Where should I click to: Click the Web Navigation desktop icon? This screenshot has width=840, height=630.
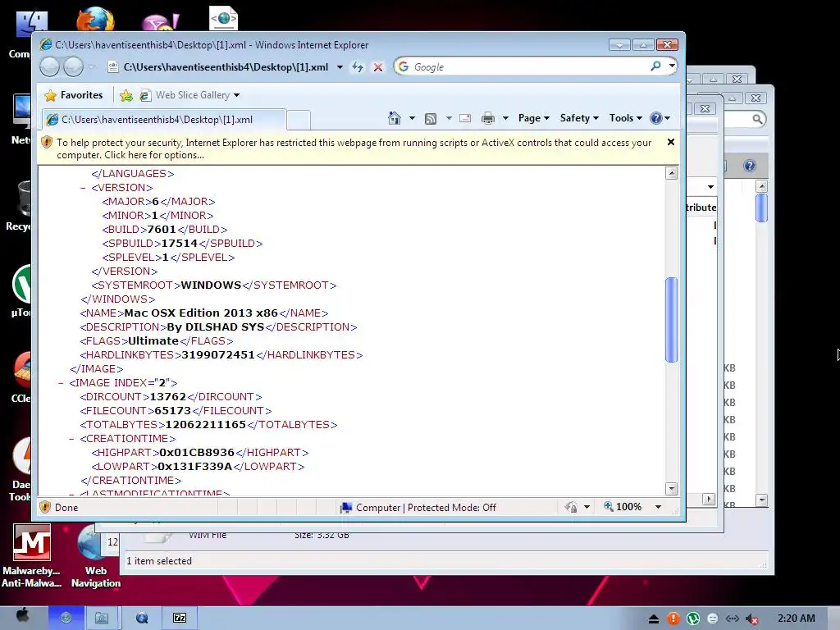(96, 555)
